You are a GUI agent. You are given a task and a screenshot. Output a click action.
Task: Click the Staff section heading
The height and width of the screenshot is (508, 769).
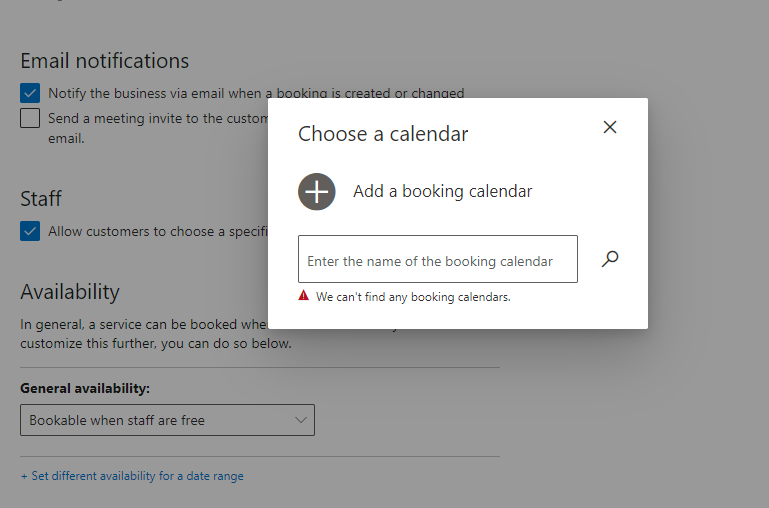[41, 198]
